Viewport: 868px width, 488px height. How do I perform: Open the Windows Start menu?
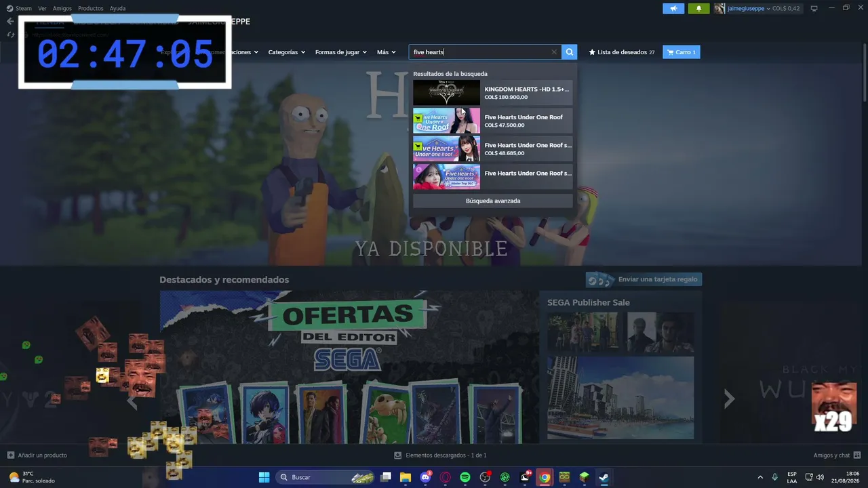(x=264, y=477)
